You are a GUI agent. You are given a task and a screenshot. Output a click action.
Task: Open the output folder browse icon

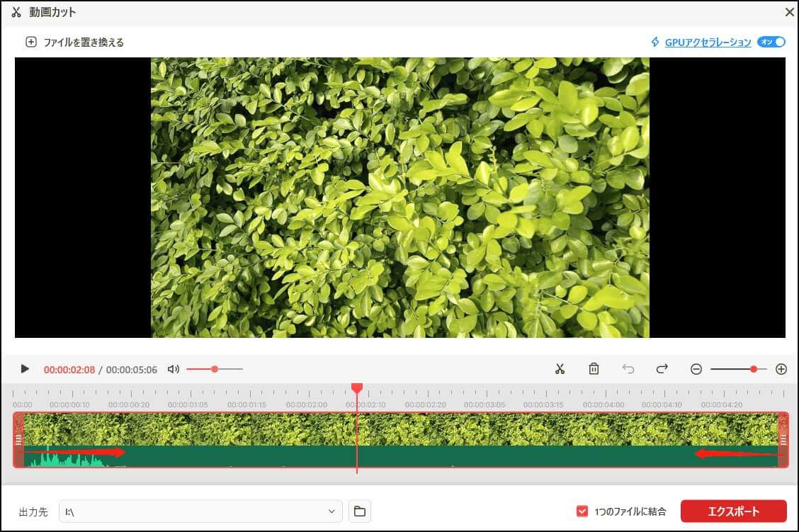(360, 511)
